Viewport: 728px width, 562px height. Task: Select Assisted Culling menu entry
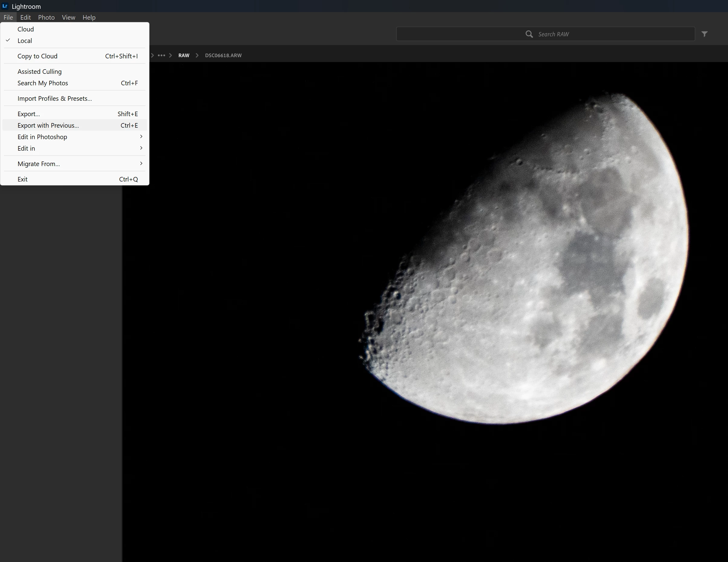[x=39, y=72]
